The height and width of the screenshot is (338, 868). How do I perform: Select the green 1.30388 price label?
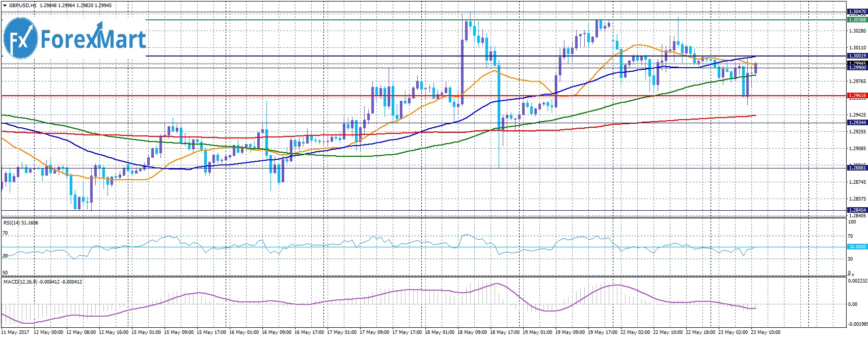[857, 20]
